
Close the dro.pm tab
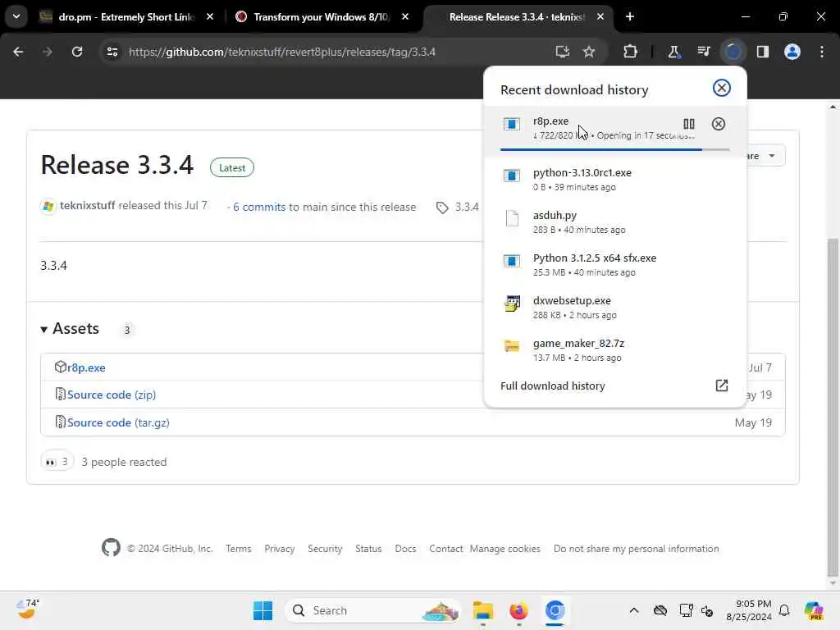tap(210, 17)
